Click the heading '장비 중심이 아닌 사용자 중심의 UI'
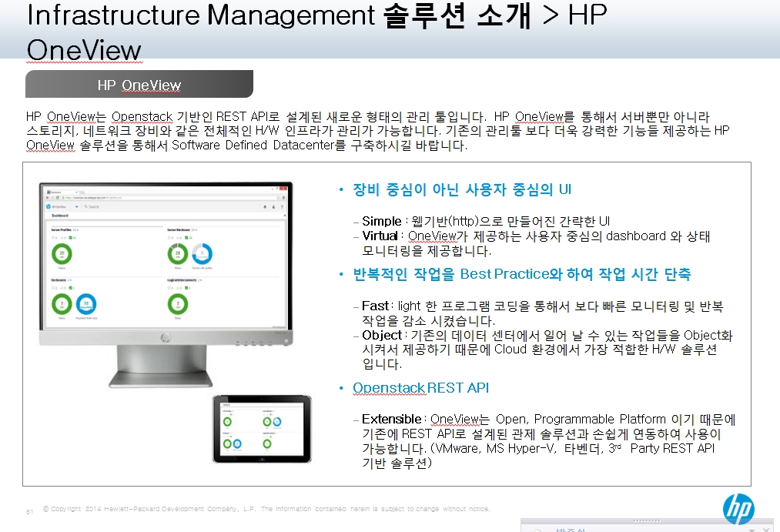Image resolution: width=780 pixels, height=532 pixels. click(462, 189)
